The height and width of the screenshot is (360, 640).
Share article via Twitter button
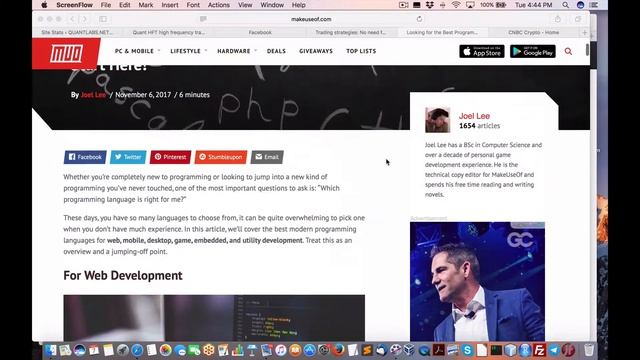tap(128, 157)
